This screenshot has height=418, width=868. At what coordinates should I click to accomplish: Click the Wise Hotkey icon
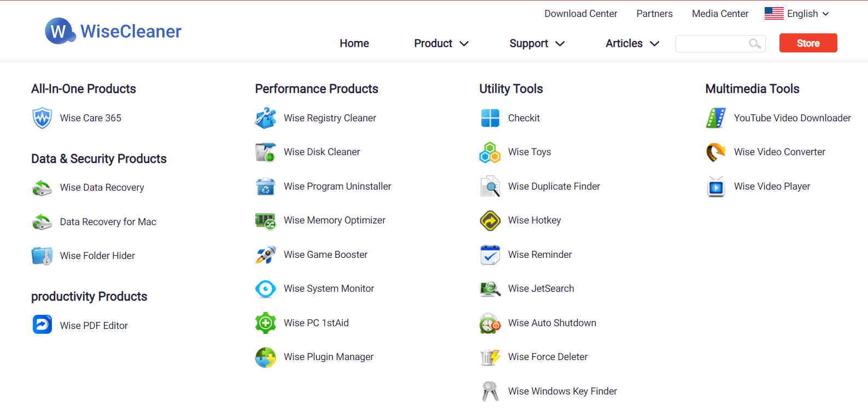490,221
